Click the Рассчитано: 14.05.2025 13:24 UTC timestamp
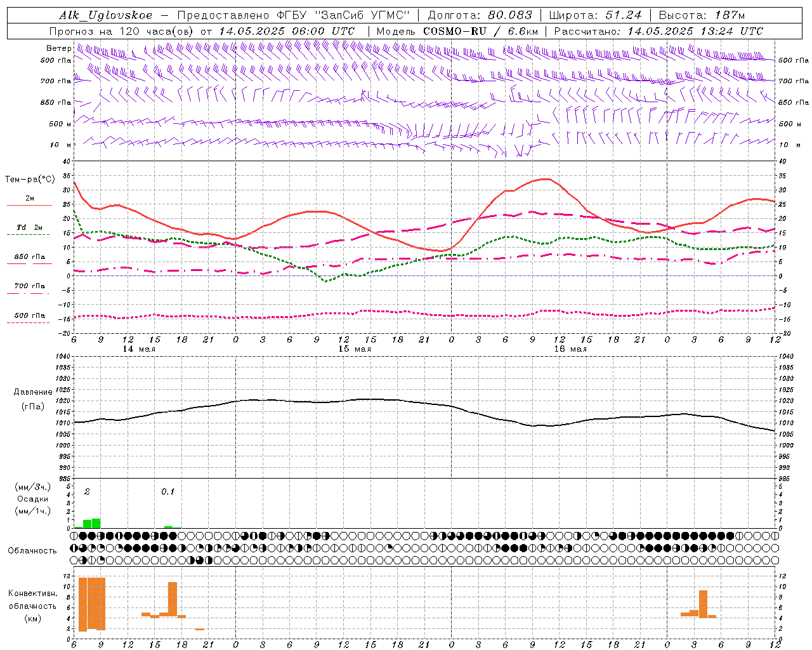 pyautogui.click(x=658, y=31)
